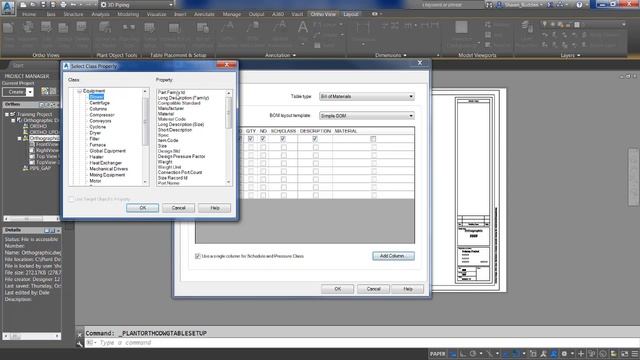This screenshot has width=640, height=360.
Task: Switch to the Annotate ribbon tab
Action: (204, 14)
